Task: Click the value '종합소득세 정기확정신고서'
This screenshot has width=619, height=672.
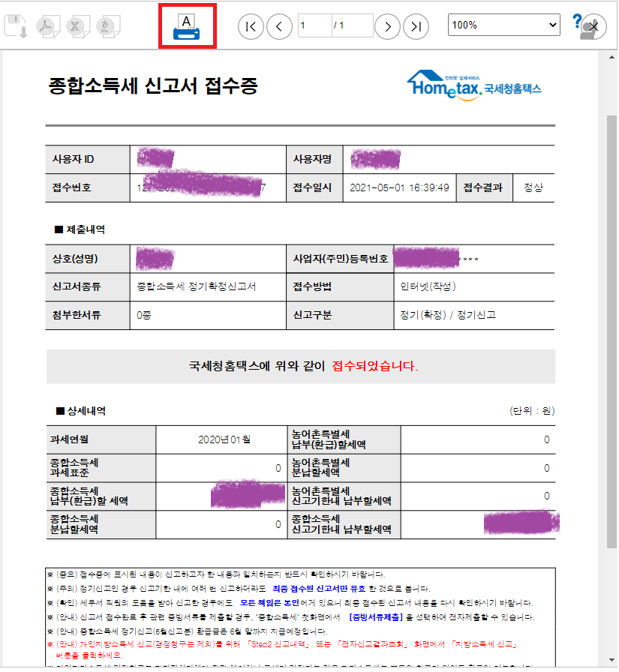Action: (197, 286)
